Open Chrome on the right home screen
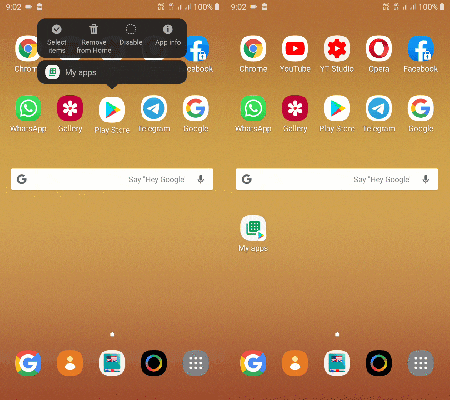Viewport: 450px width, 400px height. [253, 49]
